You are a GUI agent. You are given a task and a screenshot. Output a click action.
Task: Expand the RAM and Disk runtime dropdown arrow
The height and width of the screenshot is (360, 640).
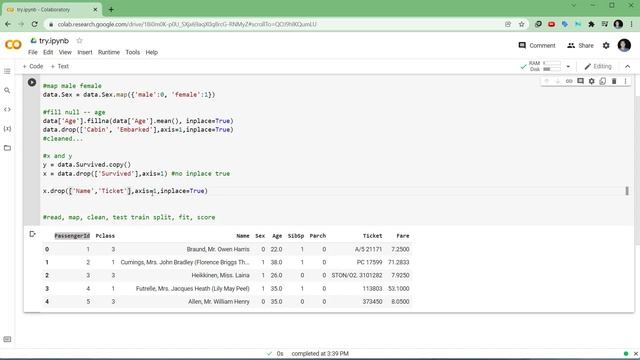(x=568, y=67)
